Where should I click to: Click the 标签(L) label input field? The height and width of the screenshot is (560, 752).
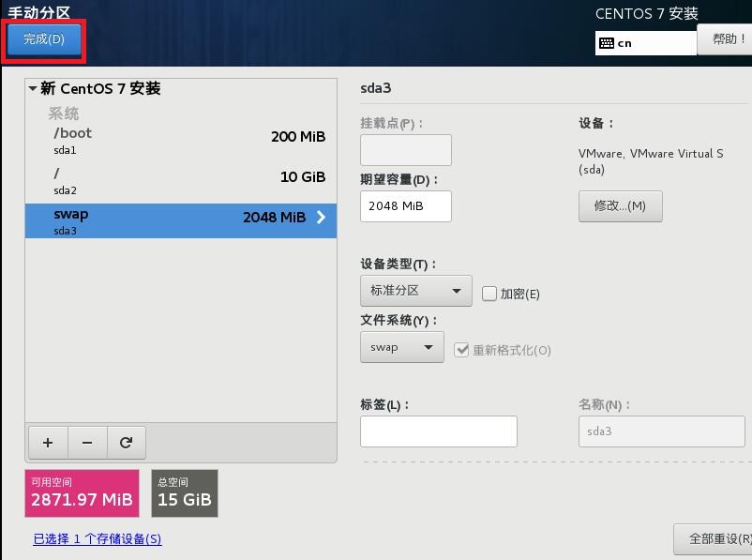(439, 431)
